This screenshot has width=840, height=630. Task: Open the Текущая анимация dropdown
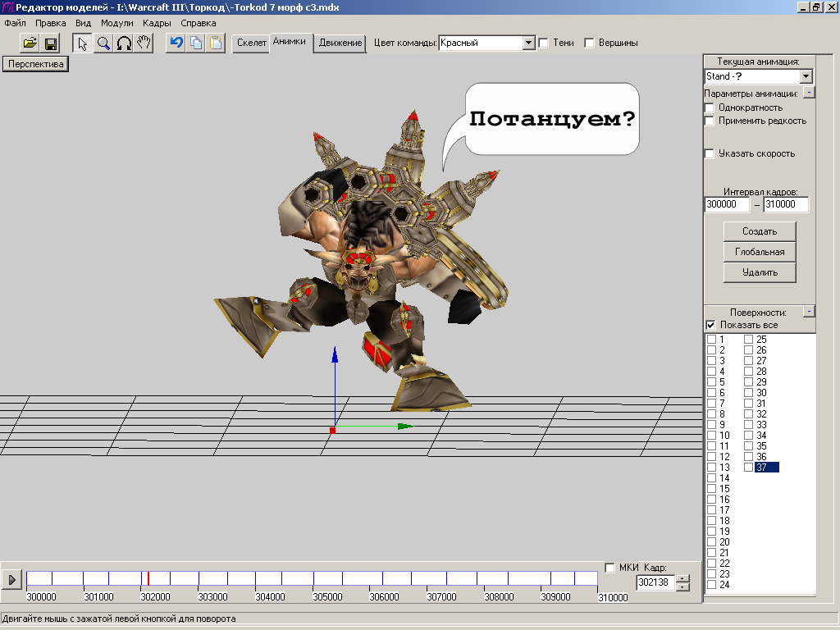click(806, 76)
